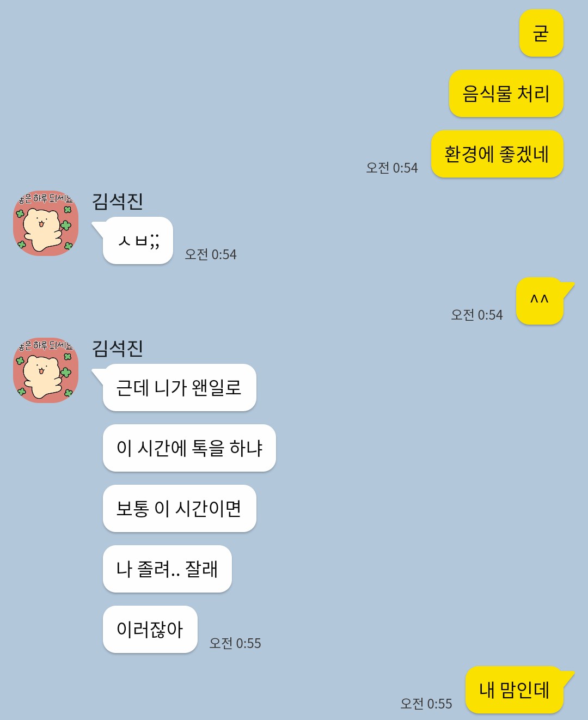
Task: Select the 이 시간에 톡을 하냐 bubble
Action: (189, 448)
